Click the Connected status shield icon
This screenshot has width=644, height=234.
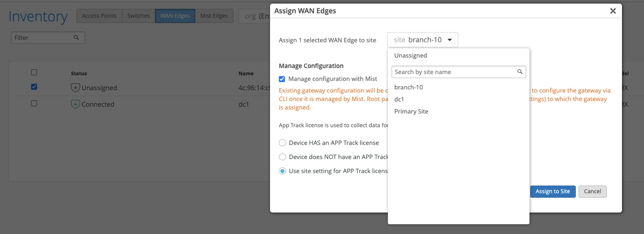(x=75, y=104)
